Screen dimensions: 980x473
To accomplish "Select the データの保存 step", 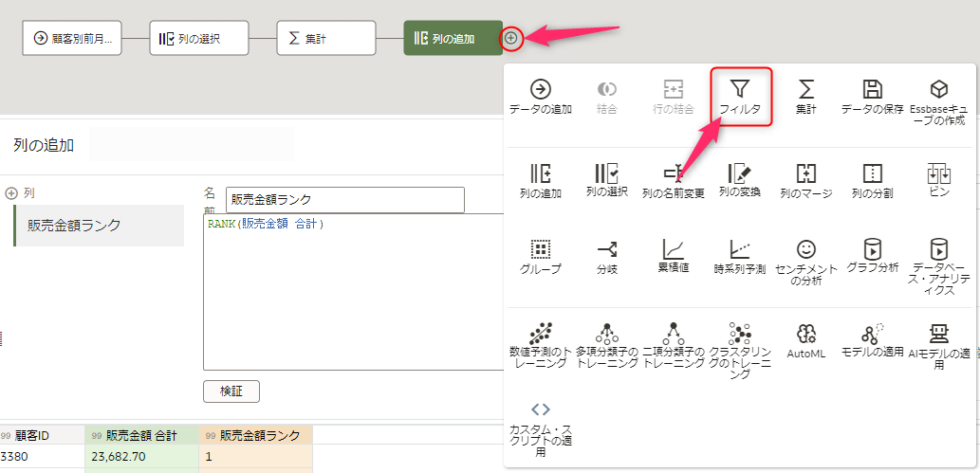I will click(873, 97).
